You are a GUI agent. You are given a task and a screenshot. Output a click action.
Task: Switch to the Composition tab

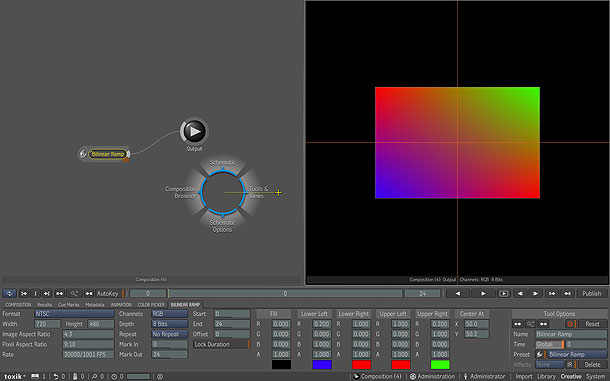click(x=18, y=305)
